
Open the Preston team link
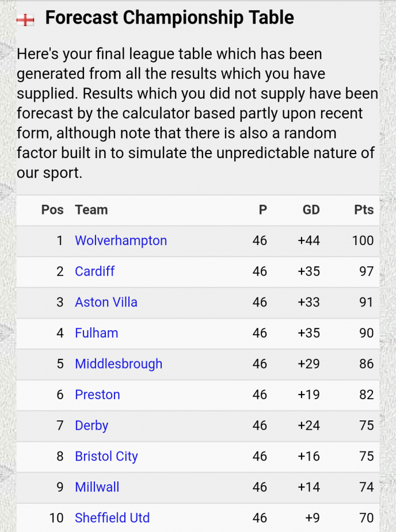(x=97, y=395)
